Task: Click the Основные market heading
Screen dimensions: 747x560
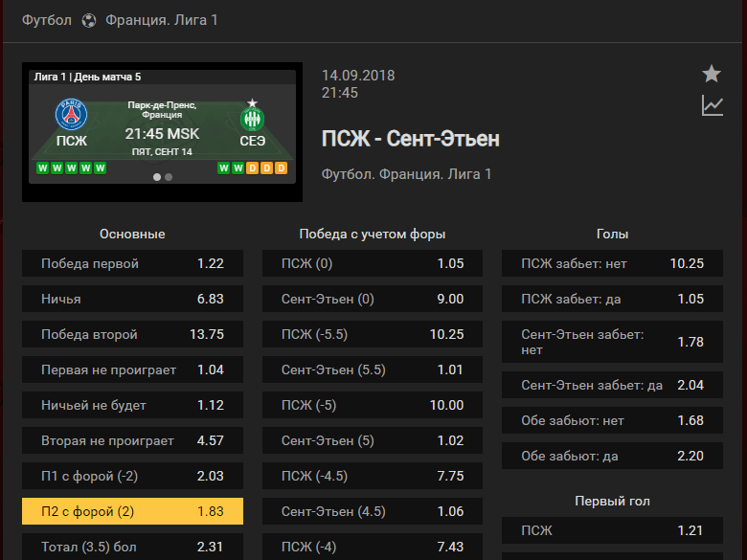Action: 132,234
